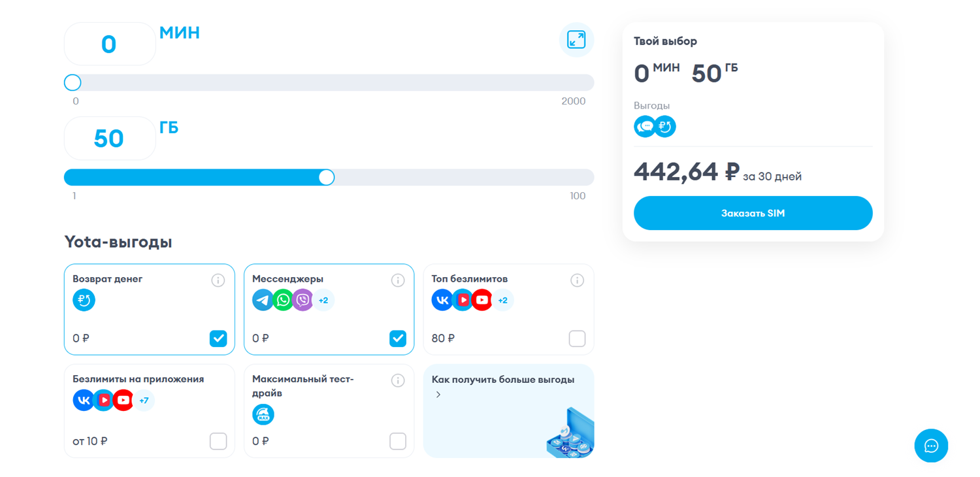Click the WhatsApp icon in Мессенджеры
This screenshot has width=980, height=477.
click(283, 300)
